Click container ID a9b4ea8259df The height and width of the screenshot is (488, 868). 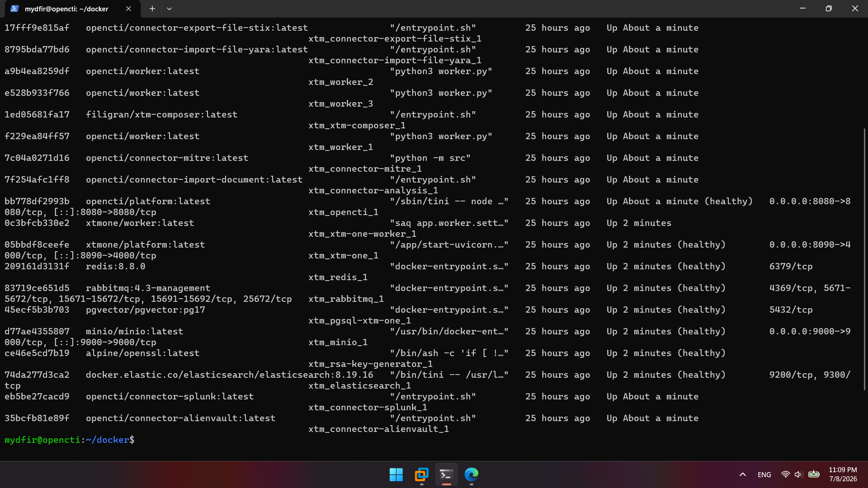37,71
